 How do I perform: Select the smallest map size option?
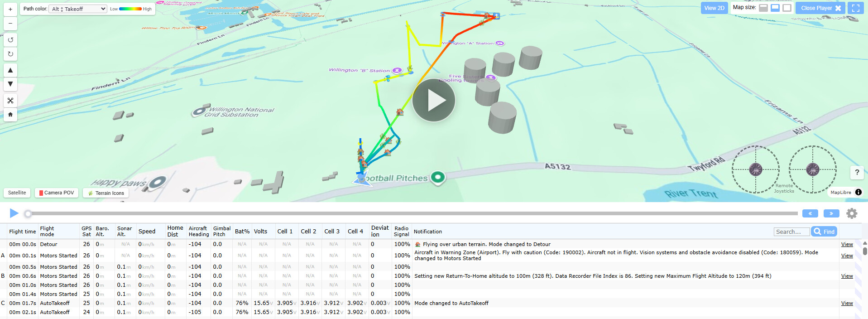[x=763, y=8]
